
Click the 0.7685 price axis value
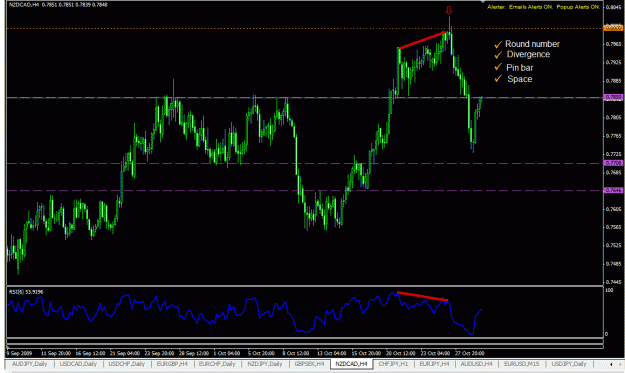pos(613,172)
